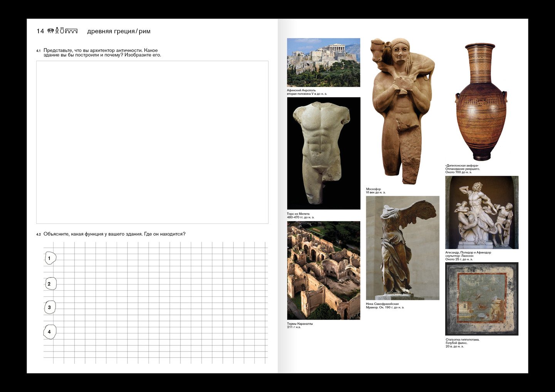This screenshot has height=392, width=555.
Task: Click the page number 14
Action: point(40,31)
